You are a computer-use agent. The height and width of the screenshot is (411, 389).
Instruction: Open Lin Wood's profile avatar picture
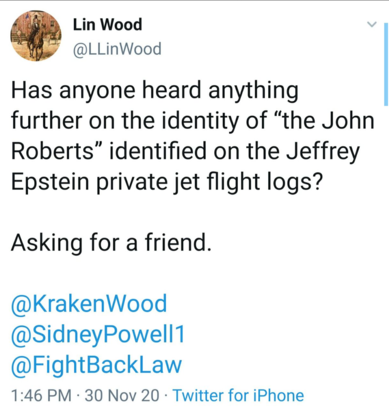pos(36,36)
